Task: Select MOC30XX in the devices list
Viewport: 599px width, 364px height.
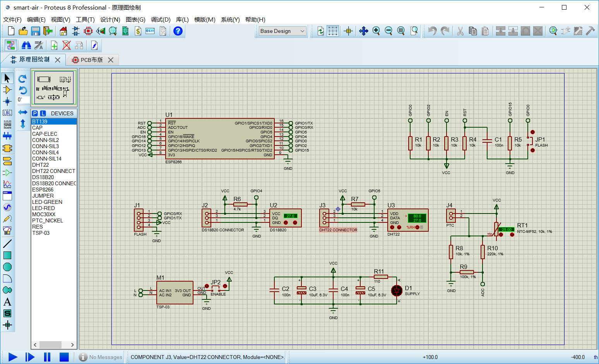Action: pyautogui.click(x=54, y=214)
